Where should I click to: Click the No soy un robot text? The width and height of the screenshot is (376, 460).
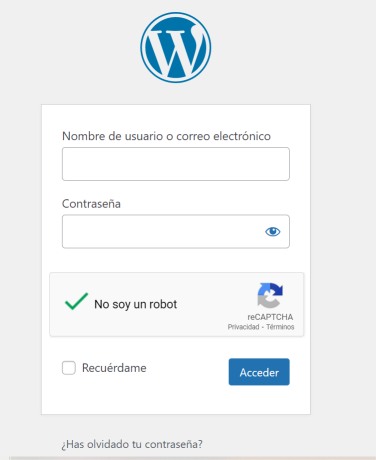(x=136, y=304)
